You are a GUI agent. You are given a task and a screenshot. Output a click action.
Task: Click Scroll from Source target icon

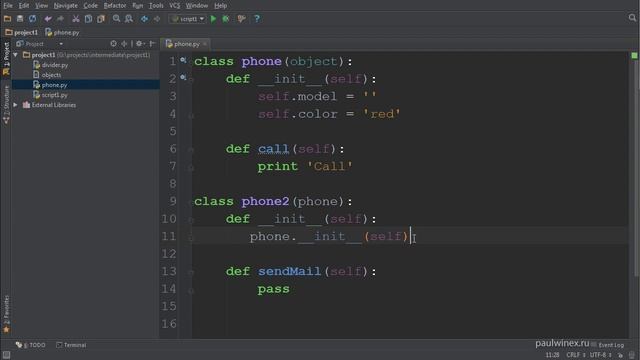[113, 44]
